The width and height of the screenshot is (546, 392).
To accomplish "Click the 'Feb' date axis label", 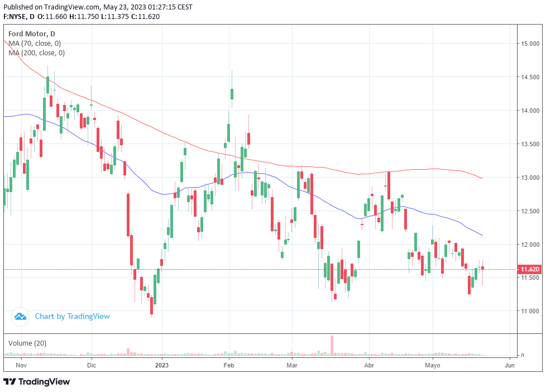I will click(229, 365).
